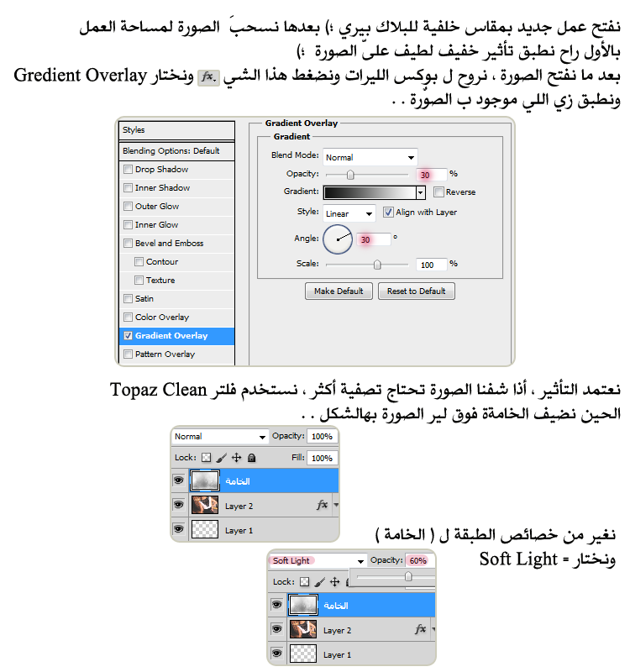Click lock transparent pixels icon in Normal-mode layers panel
Viewport: 630px width, 672px height.
point(206,458)
